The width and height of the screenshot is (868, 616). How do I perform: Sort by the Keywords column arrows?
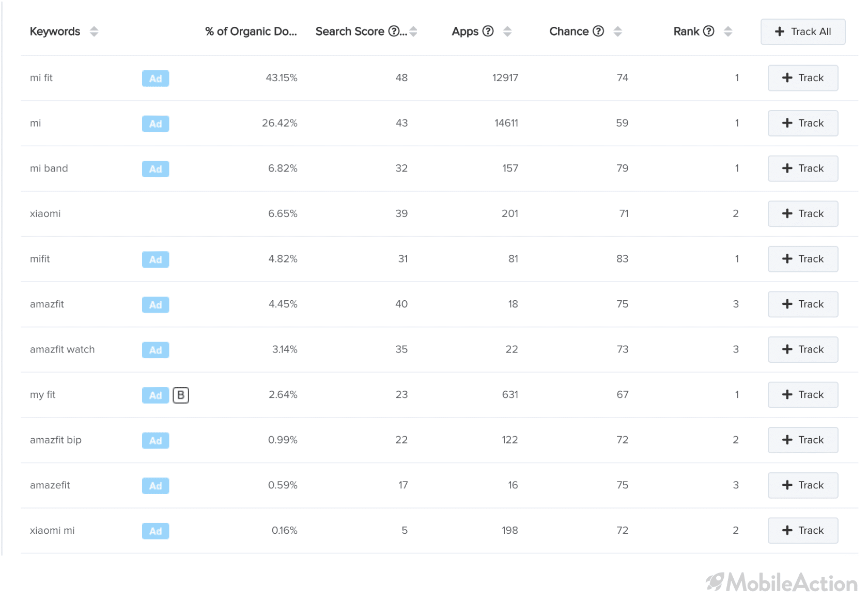click(94, 32)
